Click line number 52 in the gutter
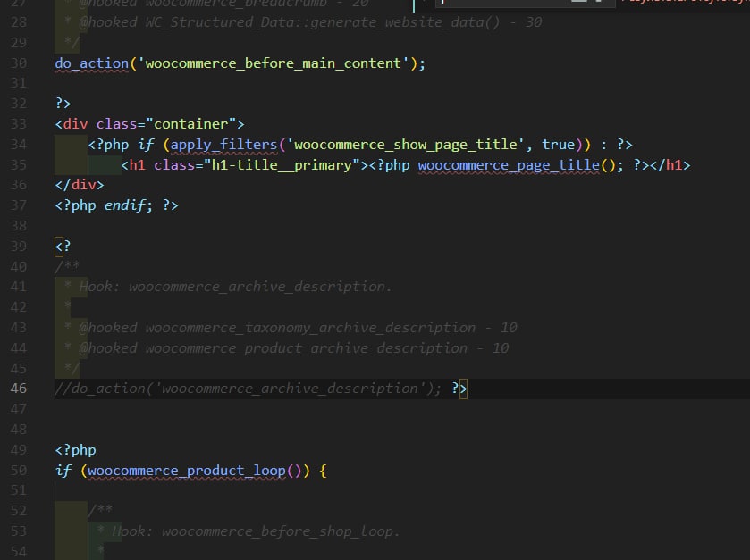Viewport: 750px width, 560px height. point(19,511)
